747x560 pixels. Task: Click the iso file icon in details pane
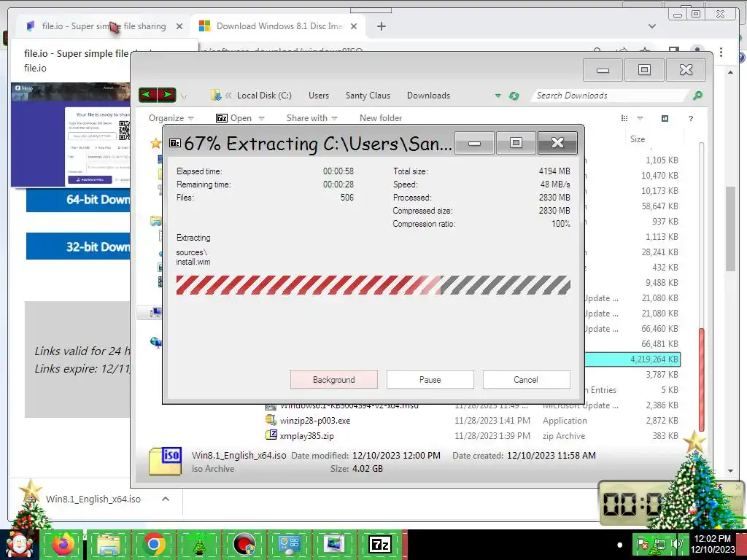[166, 461]
